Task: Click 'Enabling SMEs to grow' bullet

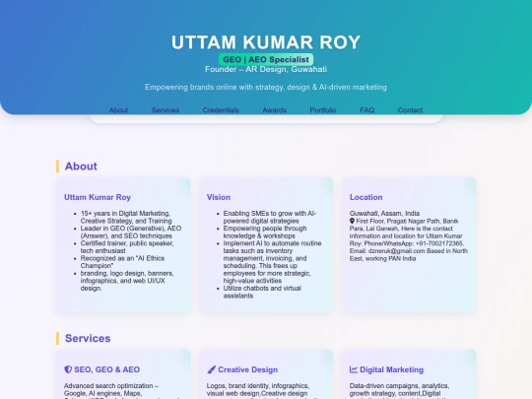Action: coord(270,217)
